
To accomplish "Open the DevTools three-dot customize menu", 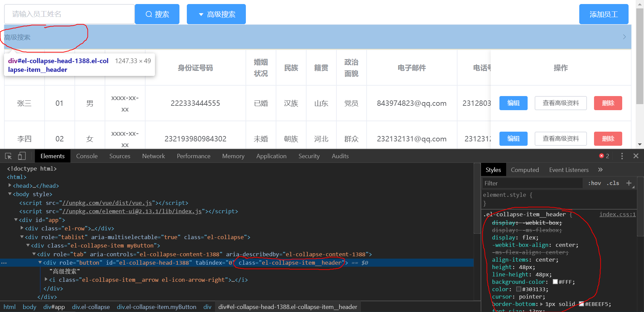I will [622, 156].
